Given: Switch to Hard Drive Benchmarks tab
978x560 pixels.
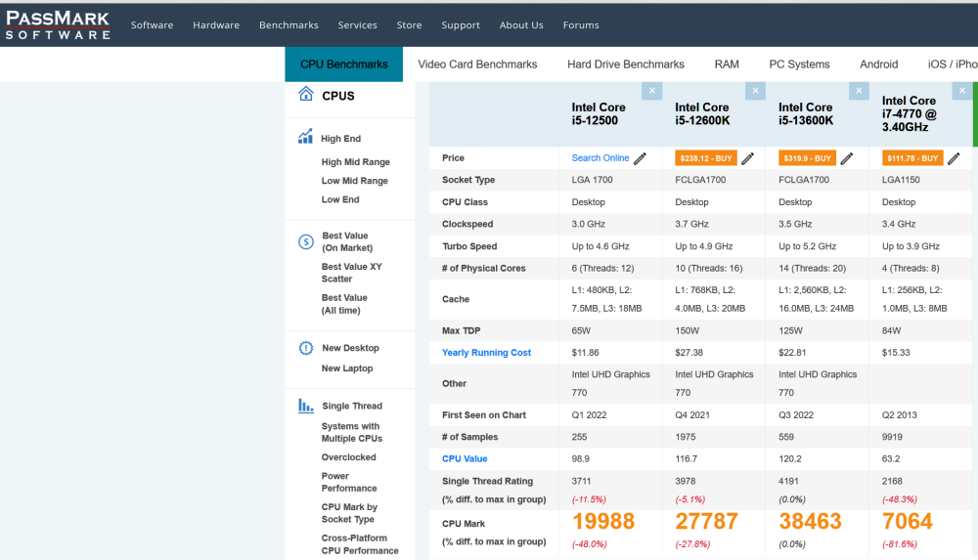Looking at the screenshot, I should [x=625, y=65].
